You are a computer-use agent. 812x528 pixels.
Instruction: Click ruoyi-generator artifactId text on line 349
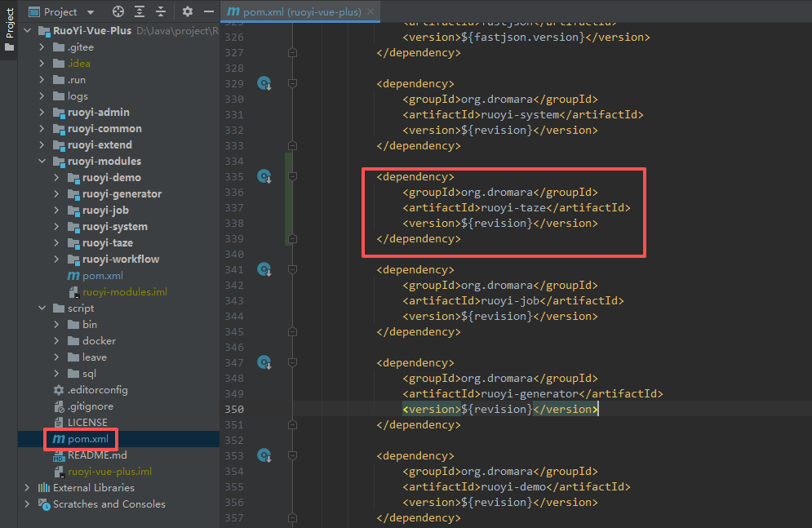point(530,394)
